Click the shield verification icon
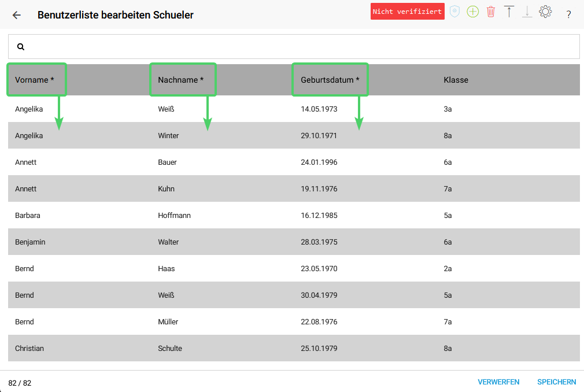This screenshot has height=392, width=584. (x=454, y=12)
